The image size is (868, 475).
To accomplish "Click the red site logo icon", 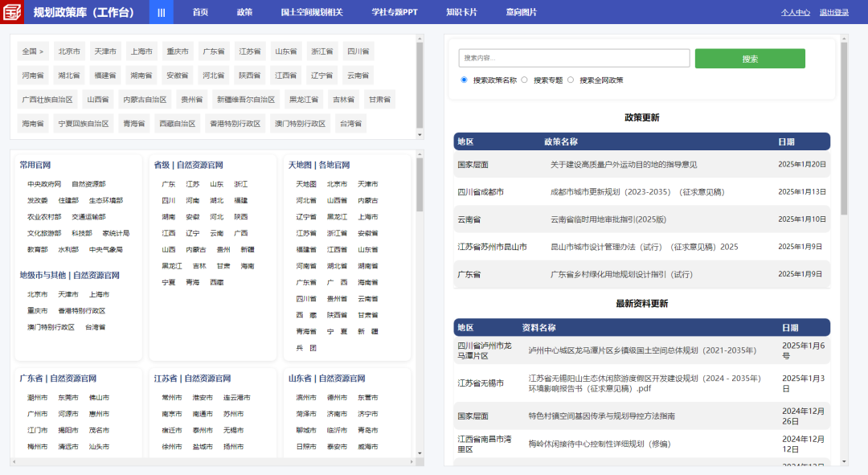I will pyautogui.click(x=11, y=11).
